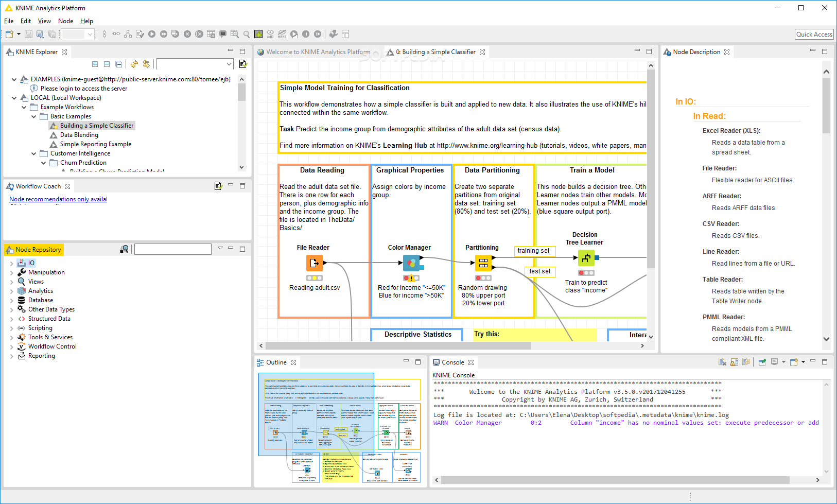This screenshot has width=837, height=504.
Task: Click the cancel all nodes icon
Action: [199, 34]
